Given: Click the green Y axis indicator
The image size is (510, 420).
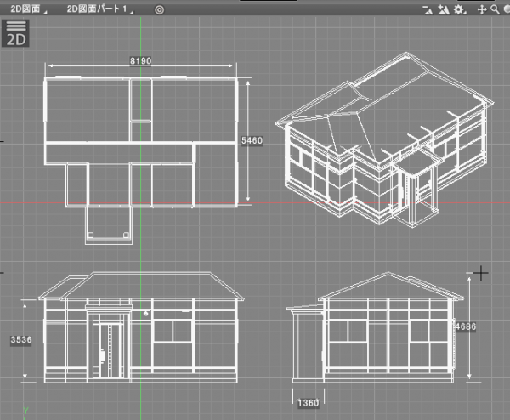Looking at the screenshot, I should (x=25, y=411).
